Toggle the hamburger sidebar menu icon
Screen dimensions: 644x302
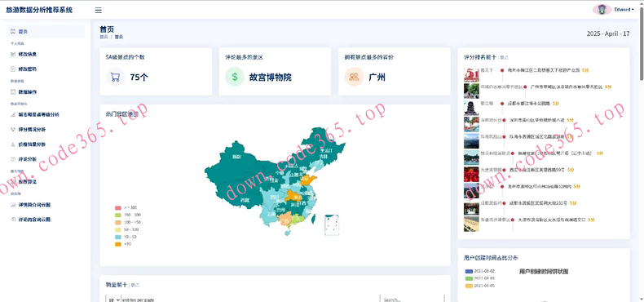pos(98,11)
